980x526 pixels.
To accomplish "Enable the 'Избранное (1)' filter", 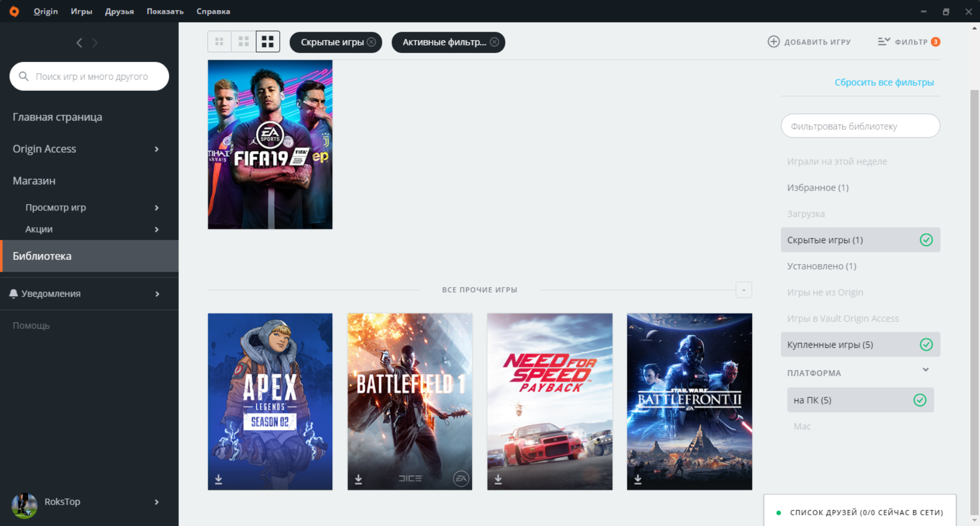I will click(x=818, y=187).
